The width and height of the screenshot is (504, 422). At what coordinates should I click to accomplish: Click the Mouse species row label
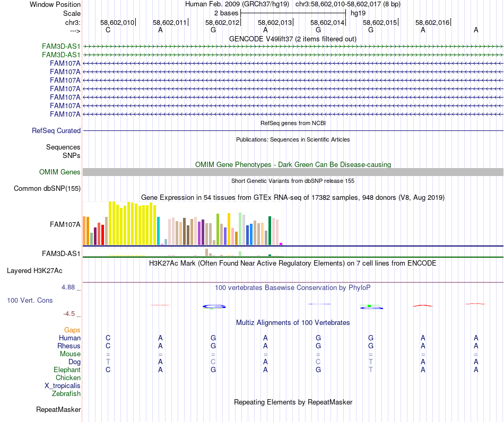point(70,354)
